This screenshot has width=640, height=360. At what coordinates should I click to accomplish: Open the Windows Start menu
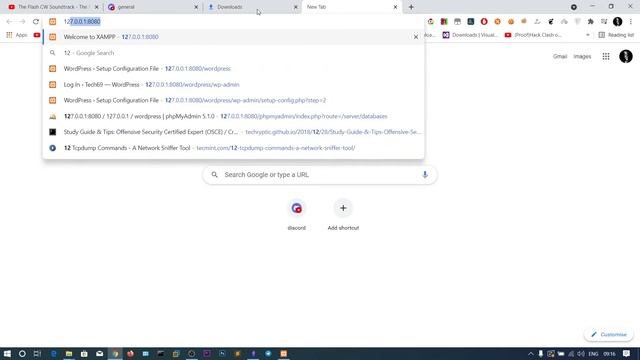7,353
